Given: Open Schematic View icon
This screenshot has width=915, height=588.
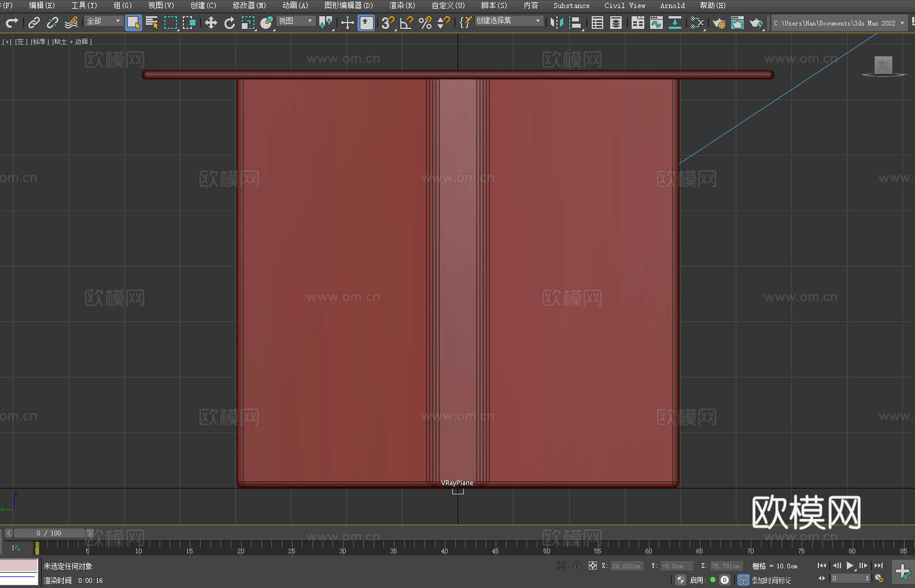Looking at the screenshot, I should [x=675, y=23].
